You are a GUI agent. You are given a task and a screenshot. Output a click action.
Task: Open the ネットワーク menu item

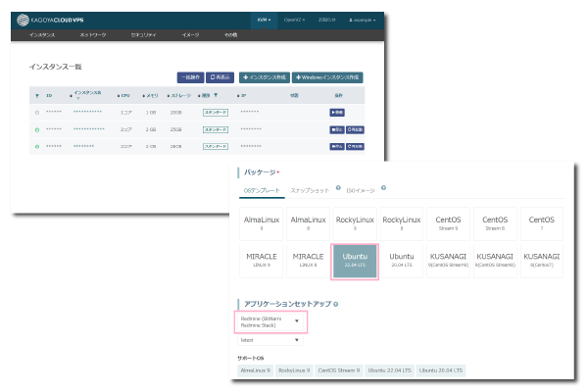[93, 34]
